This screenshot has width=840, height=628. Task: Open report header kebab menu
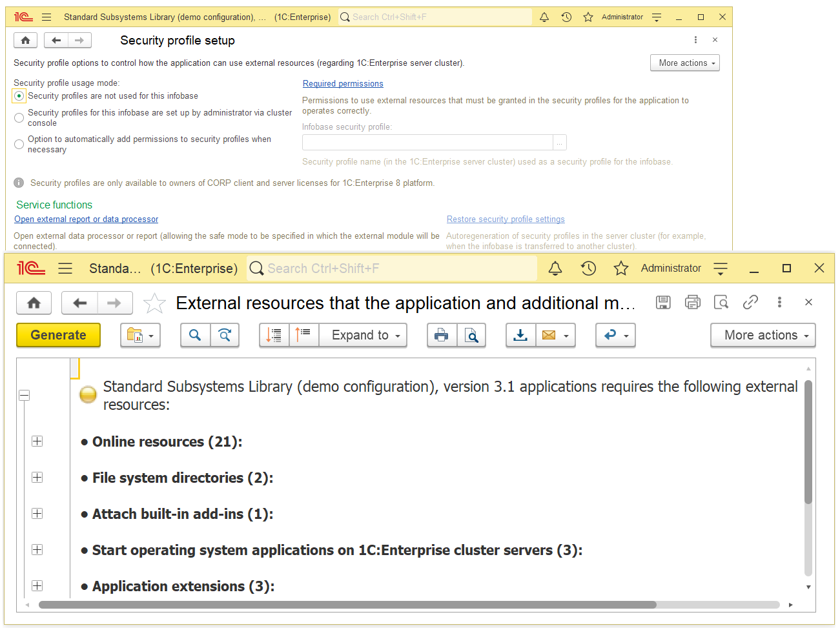pyautogui.click(x=779, y=302)
